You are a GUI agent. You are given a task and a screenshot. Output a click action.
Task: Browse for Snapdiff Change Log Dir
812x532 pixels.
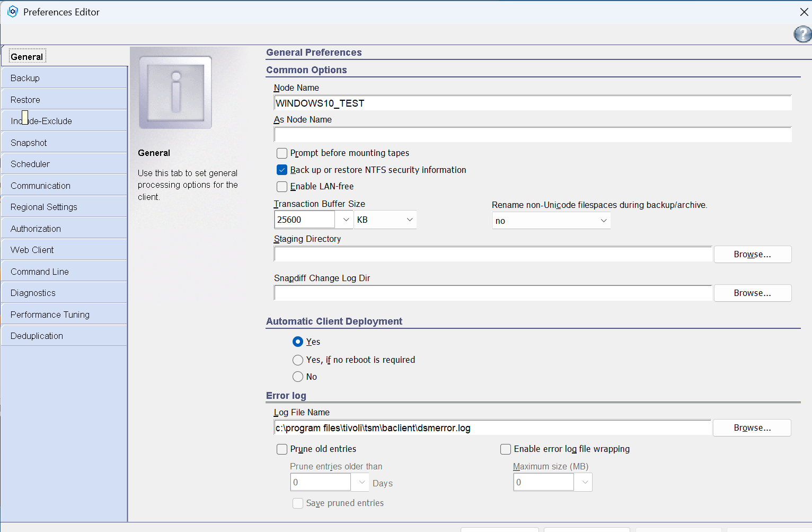(x=752, y=293)
